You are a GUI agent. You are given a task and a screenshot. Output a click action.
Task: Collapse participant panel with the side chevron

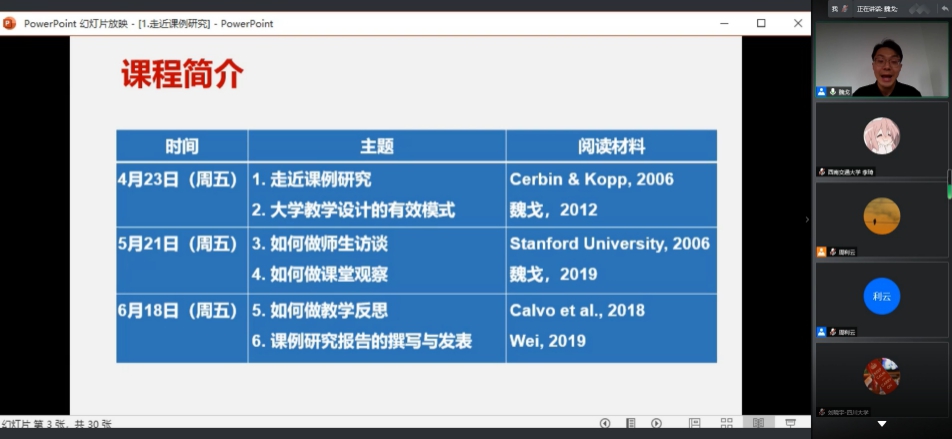click(x=807, y=219)
